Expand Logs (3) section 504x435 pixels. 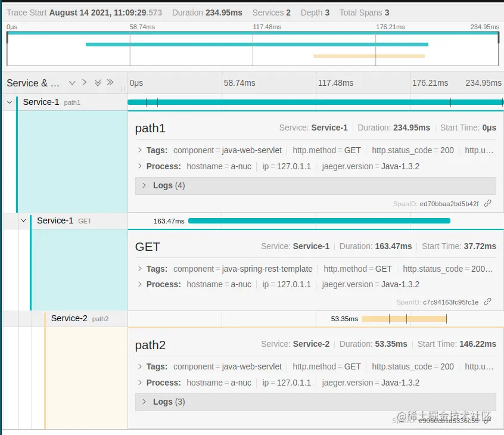point(315,402)
